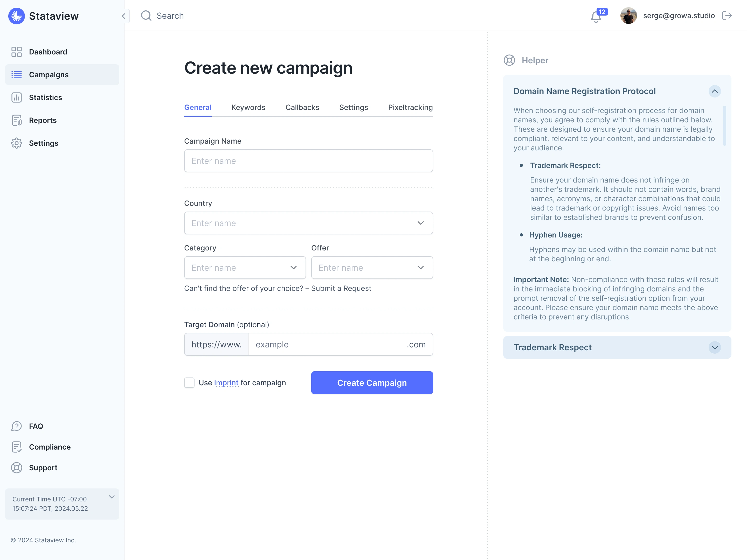Enable Use Imprint for campaign checkbox

189,382
